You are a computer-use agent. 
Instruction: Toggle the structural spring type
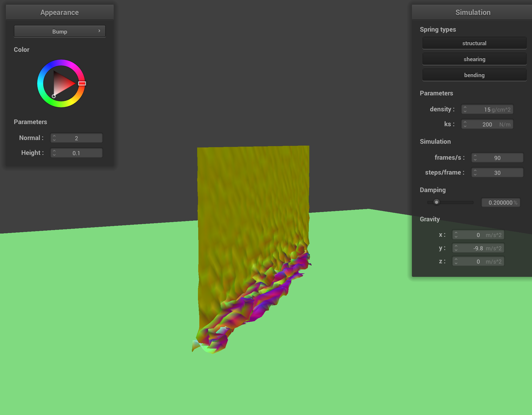click(x=474, y=43)
